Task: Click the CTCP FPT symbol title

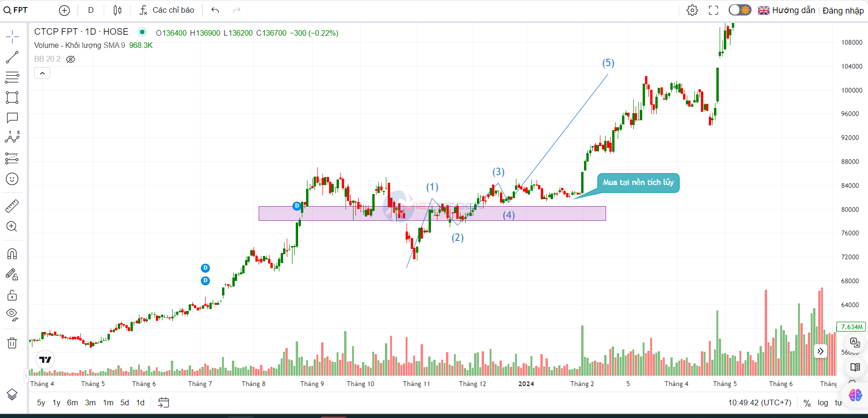Action: (x=81, y=31)
